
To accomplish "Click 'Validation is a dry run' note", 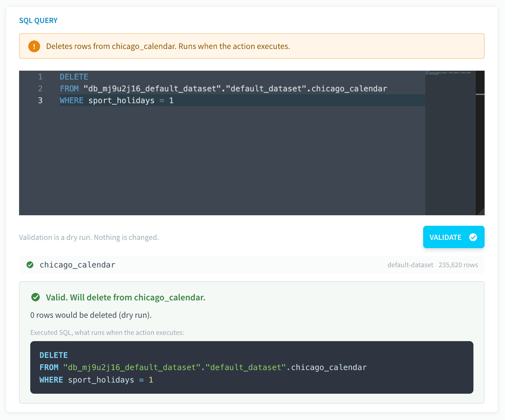I will [x=89, y=237].
